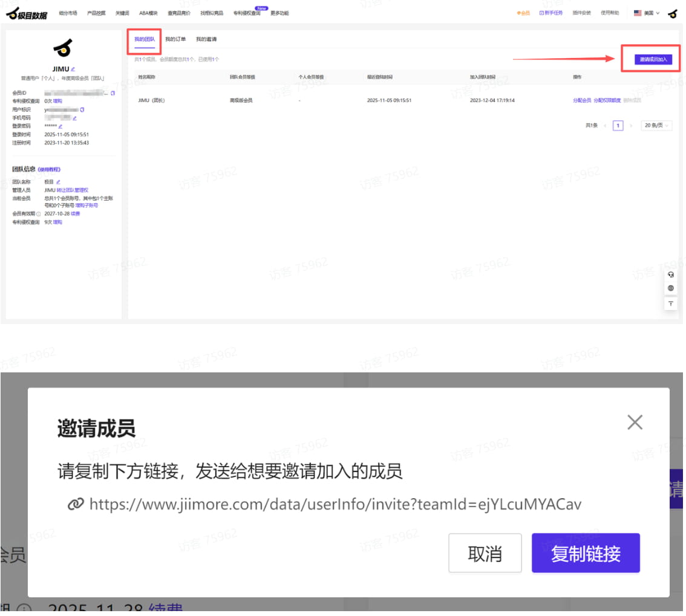Copy the 会员ID using its copy icon
The width and height of the screenshot is (686, 616).
point(112,93)
